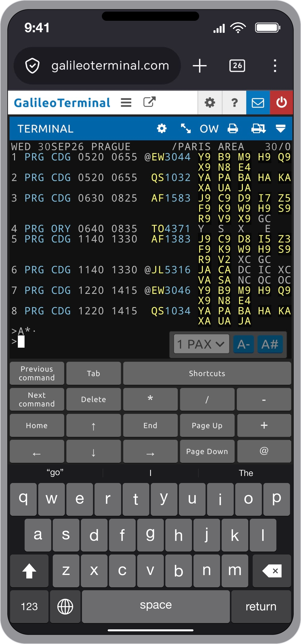301x644 pixels.
Task: Tap the keyboard shift key
Action: pos(29,571)
